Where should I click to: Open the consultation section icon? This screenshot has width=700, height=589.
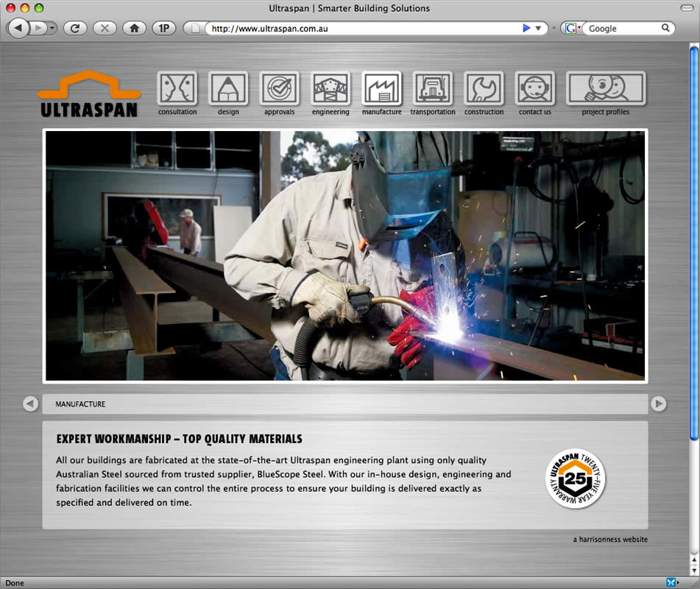pos(177,88)
